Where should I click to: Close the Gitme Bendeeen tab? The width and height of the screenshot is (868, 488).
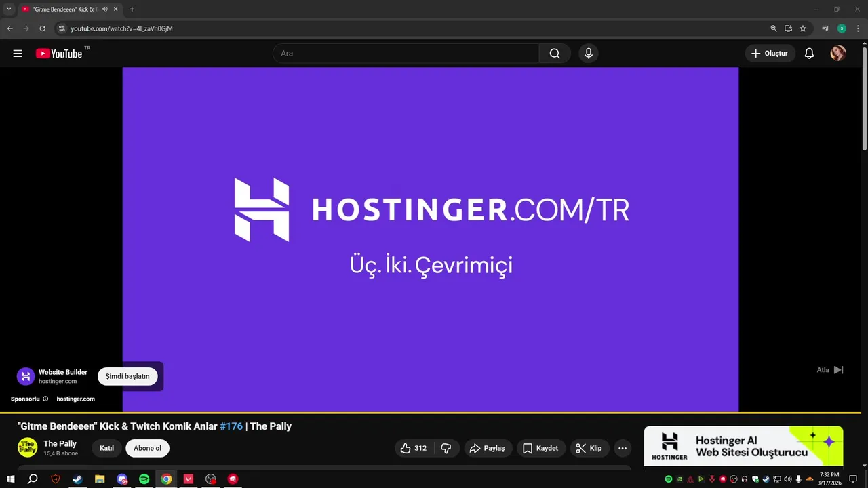pos(116,9)
